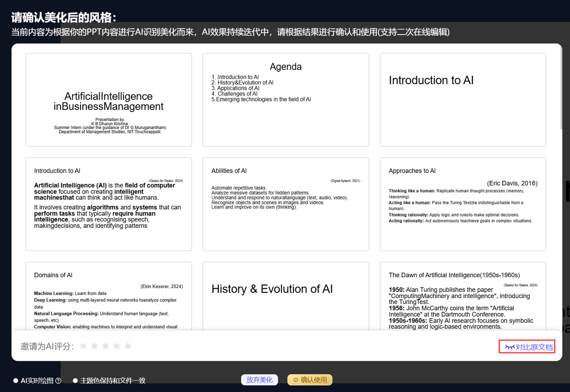Rate AI with the third star
This screenshot has width=570, height=392.
(x=106, y=346)
